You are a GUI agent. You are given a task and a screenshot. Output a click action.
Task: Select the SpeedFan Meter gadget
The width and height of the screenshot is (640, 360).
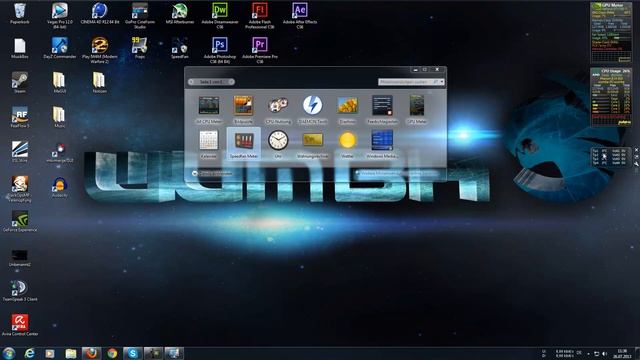pyautogui.click(x=243, y=144)
